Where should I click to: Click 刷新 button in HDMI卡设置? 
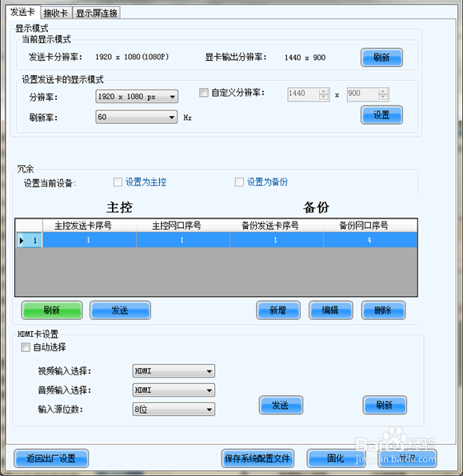coord(385,405)
